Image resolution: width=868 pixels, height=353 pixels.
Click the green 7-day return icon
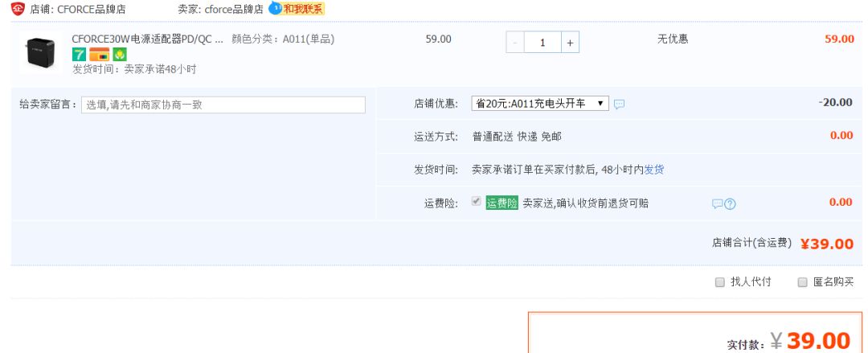(x=79, y=55)
